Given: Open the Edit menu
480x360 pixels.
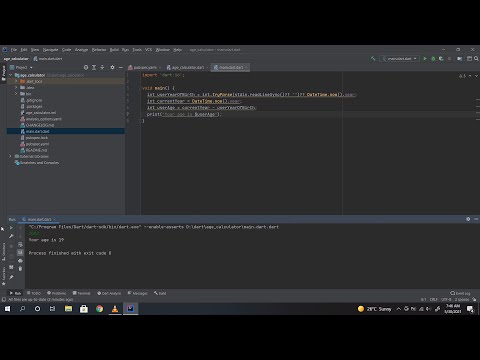Looking at the screenshot, I should point(24,50).
